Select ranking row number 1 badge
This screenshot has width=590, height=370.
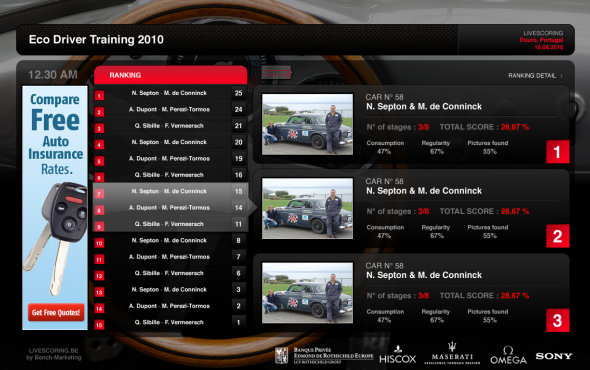99,96
